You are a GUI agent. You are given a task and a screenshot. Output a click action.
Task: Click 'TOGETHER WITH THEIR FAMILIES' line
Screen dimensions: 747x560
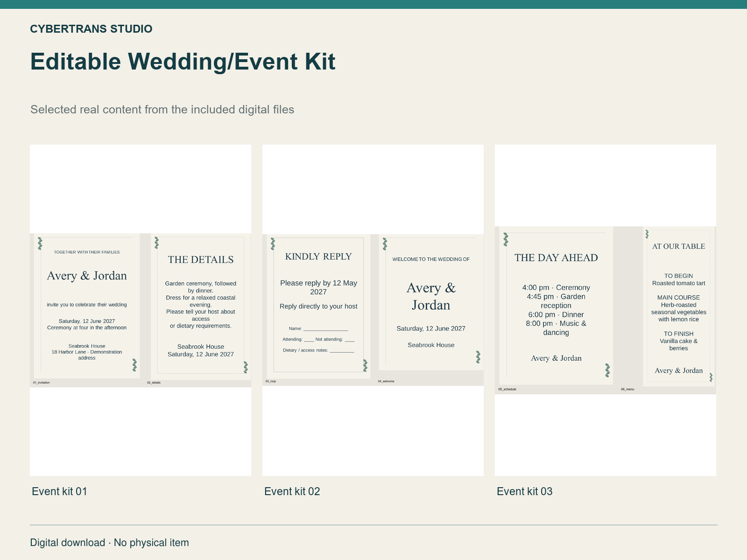click(87, 252)
